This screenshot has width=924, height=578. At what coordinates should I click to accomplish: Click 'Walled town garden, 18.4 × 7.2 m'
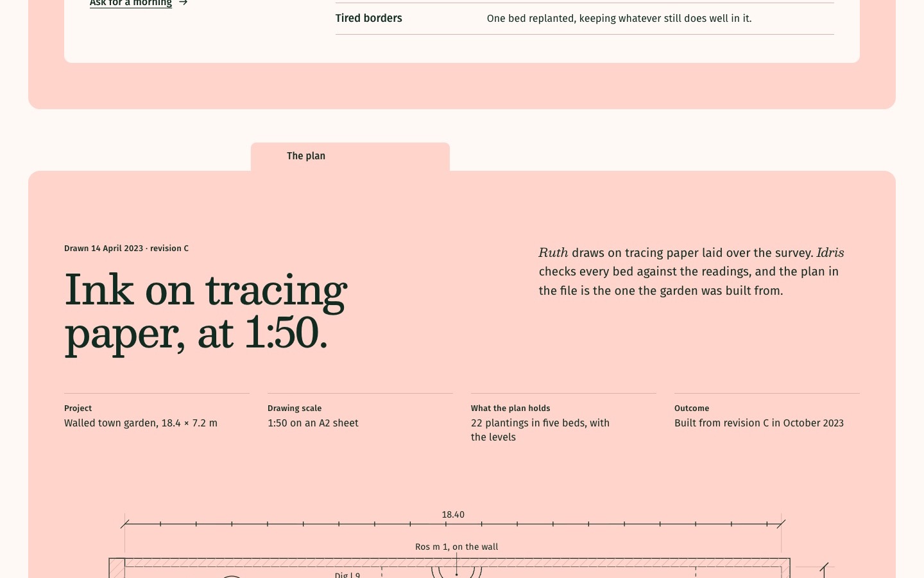coord(141,423)
